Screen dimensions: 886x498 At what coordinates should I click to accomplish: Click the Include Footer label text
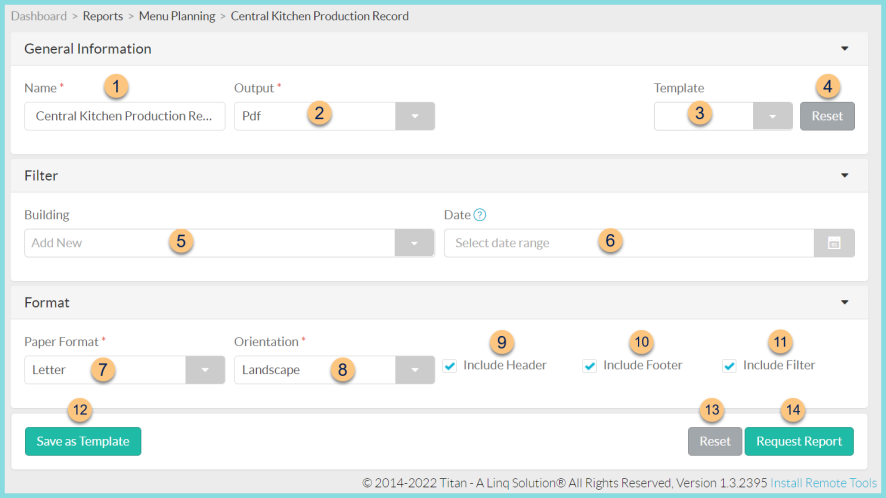pyautogui.click(x=642, y=365)
